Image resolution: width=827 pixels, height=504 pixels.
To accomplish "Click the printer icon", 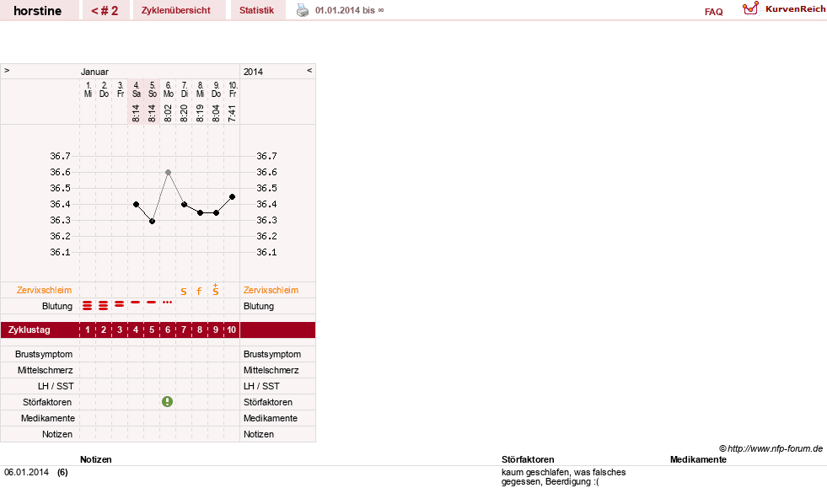I will coord(302,10).
